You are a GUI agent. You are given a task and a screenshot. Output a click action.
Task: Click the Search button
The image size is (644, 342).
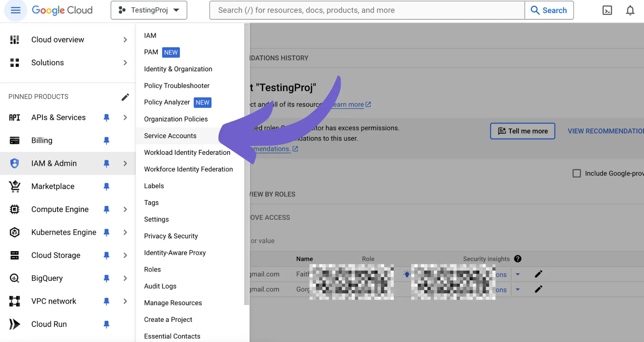click(549, 10)
